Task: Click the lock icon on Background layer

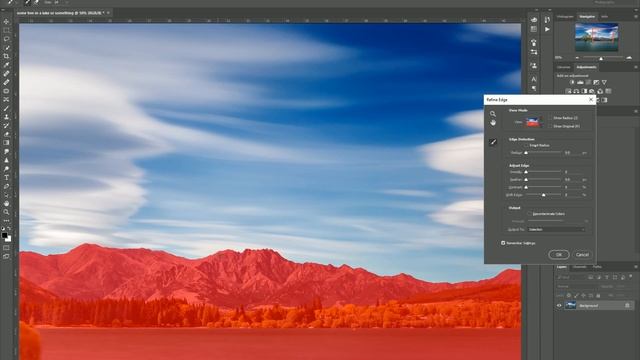Action: pyautogui.click(x=627, y=305)
